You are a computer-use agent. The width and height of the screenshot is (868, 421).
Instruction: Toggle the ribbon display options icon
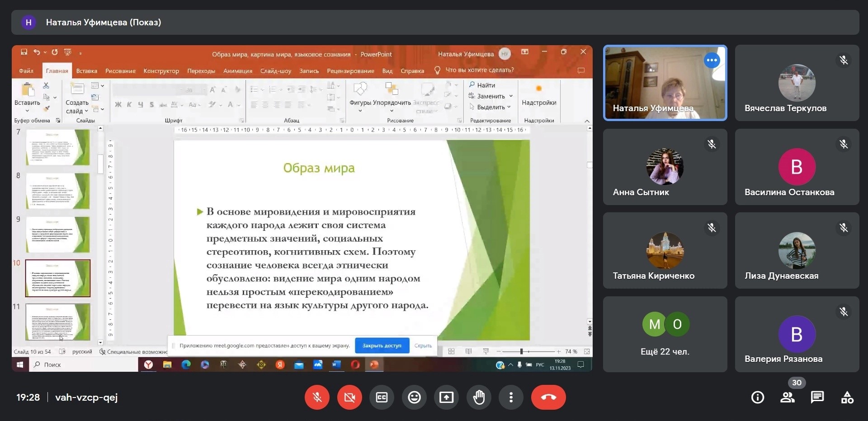point(525,52)
